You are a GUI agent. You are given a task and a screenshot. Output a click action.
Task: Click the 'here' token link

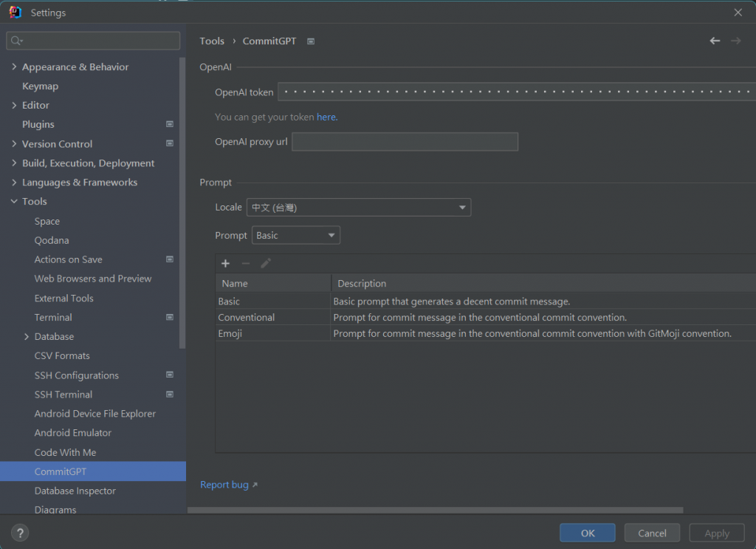pos(326,117)
